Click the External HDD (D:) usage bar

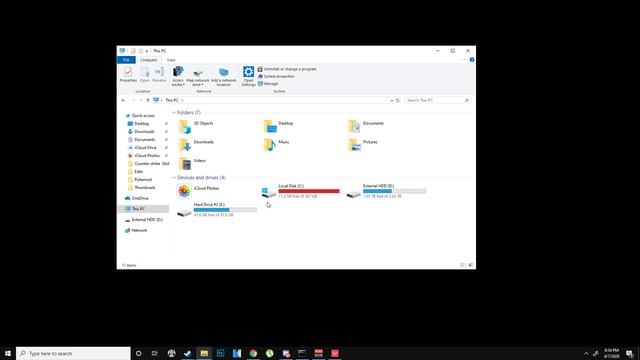point(394,191)
